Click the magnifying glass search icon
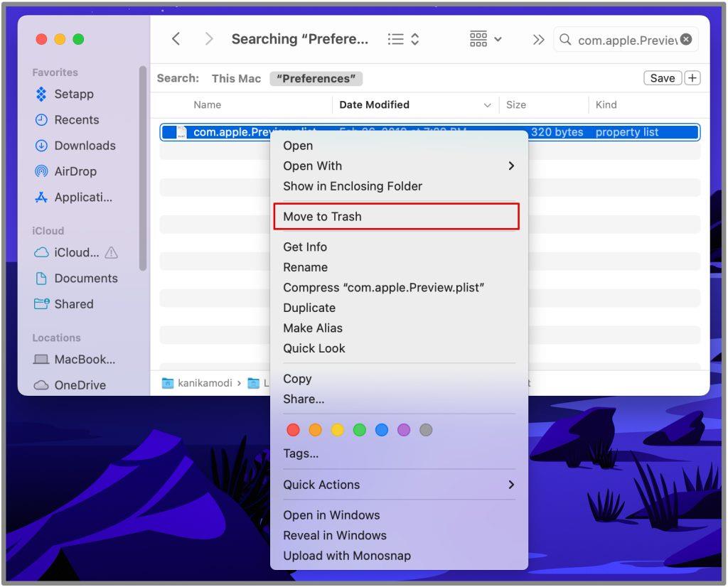Image resolution: width=728 pixels, height=587 pixels. [x=565, y=40]
